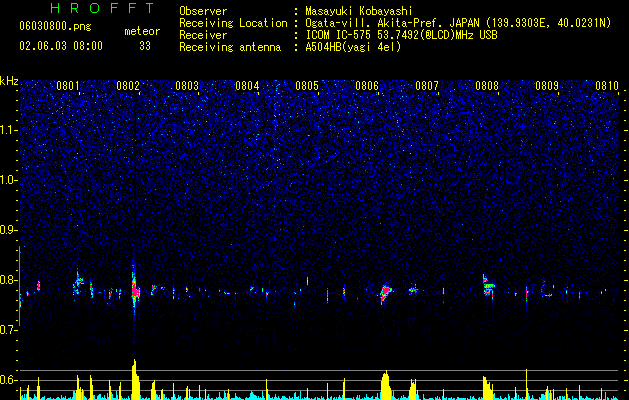Click the 0805 time marker
Image resolution: width=629 pixels, height=400 pixels.
(307, 86)
